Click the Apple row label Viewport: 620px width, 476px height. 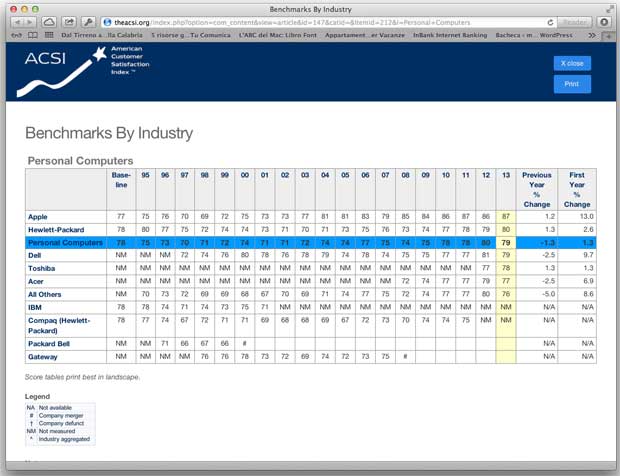point(37,216)
